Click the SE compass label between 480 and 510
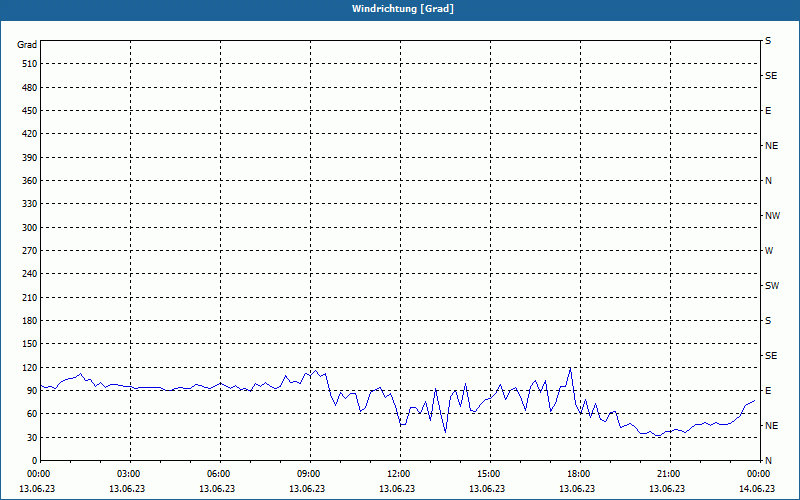 (771, 76)
